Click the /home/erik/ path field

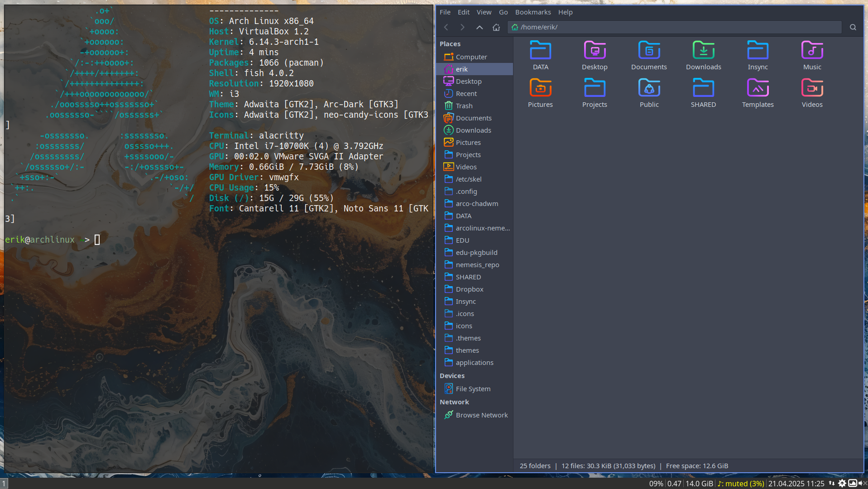[x=674, y=27]
